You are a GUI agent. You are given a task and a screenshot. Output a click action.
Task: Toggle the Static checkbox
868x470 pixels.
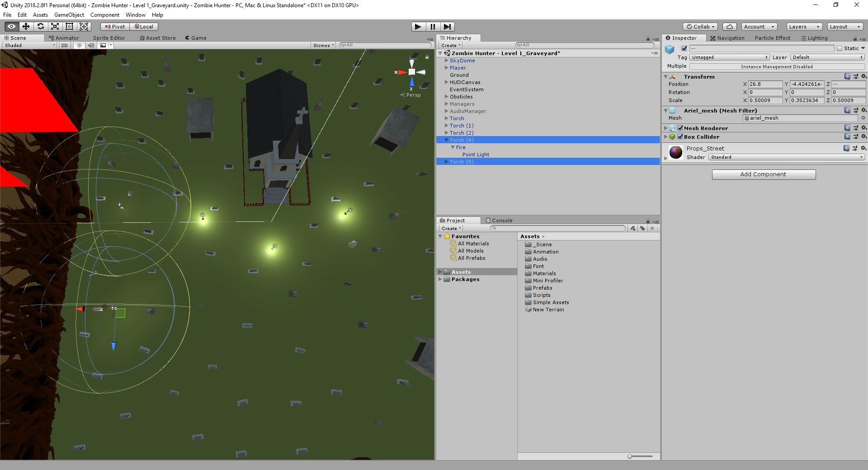840,48
